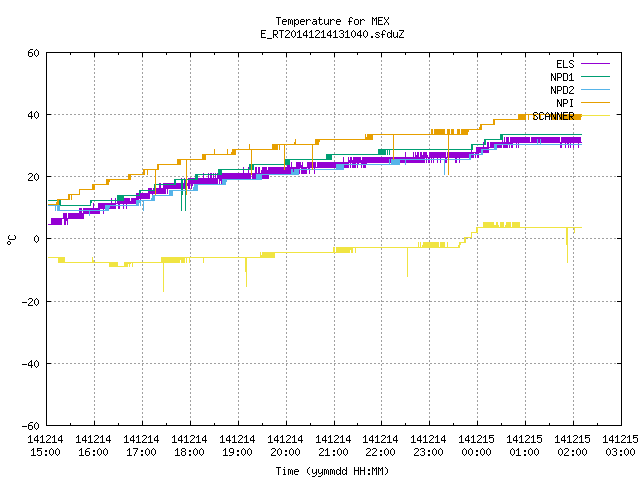Click the y-axis label -60
Viewport: 640px width, 480px height.
[x=31, y=426]
